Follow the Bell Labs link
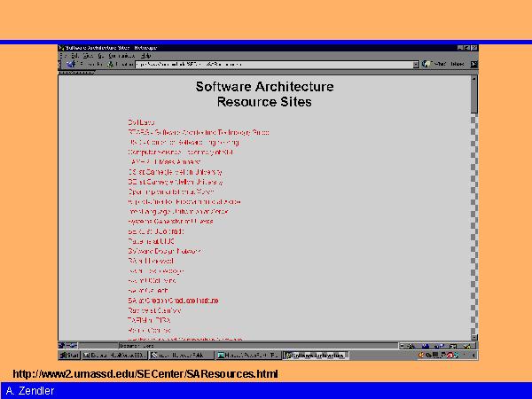The height and width of the screenshot is (399, 532). coord(142,122)
